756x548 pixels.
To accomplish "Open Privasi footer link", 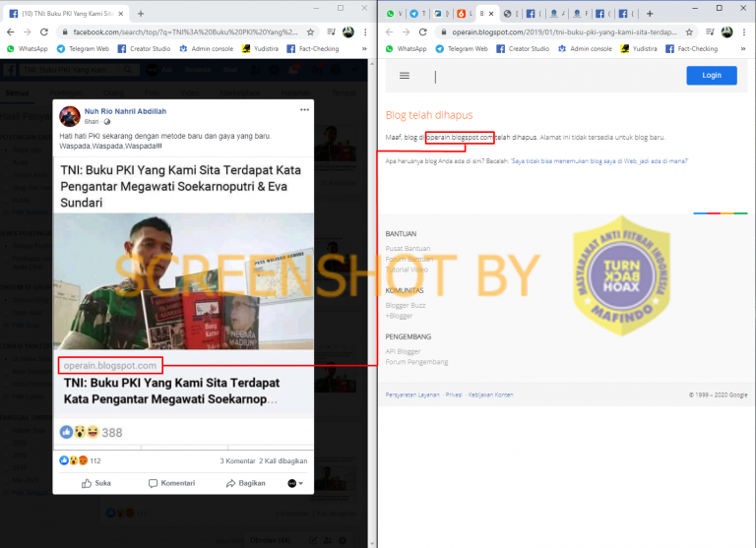I will (454, 395).
